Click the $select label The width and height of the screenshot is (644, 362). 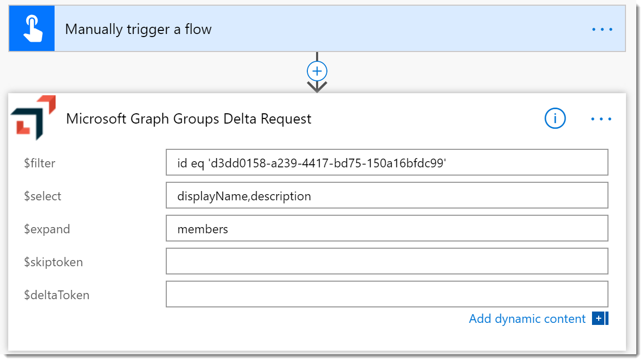pyautogui.click(x=43, y=196)
